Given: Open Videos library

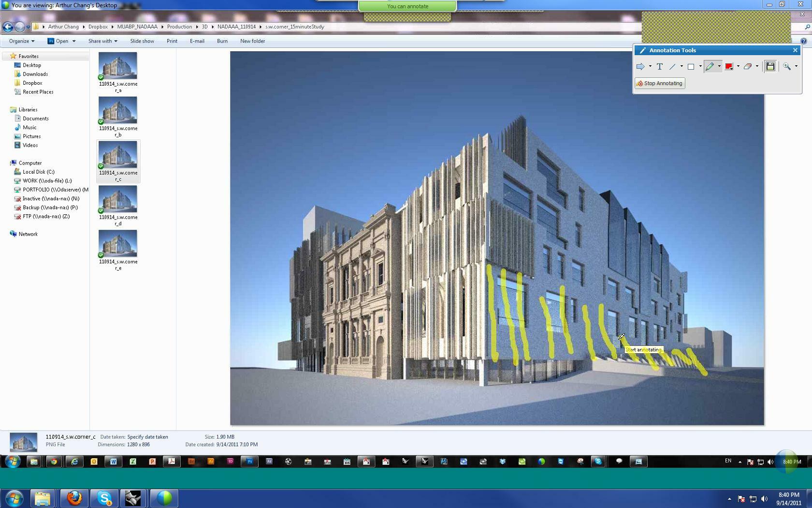Looking at the screenshot, I should pos(30,145).
